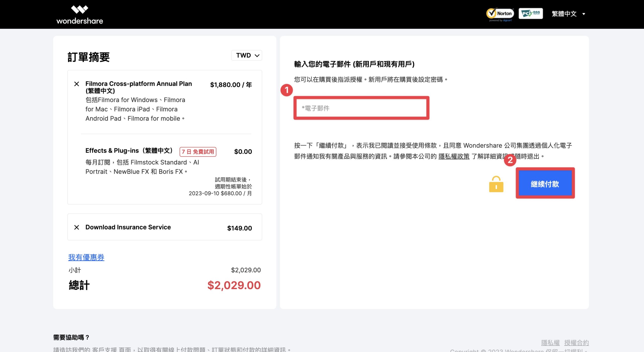Open the 隱私權政策 privacy policy link
Viewport: 644px width, 352px height.
click(454, 156)
